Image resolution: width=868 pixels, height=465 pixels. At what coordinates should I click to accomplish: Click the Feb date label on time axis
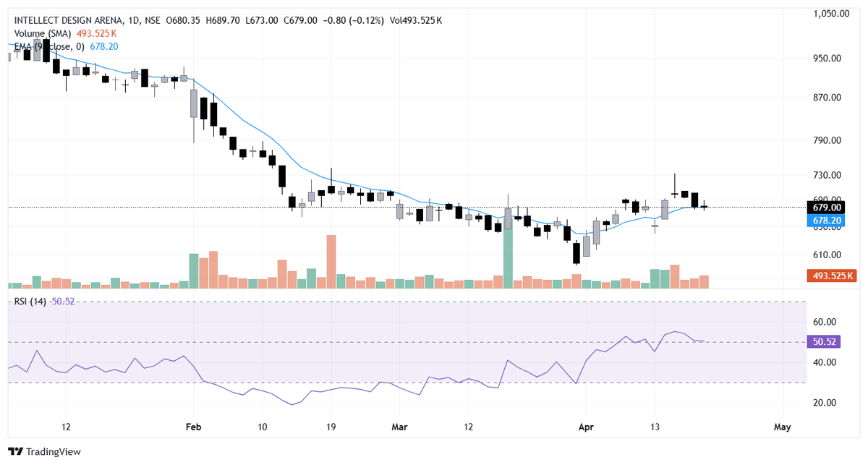pos(192,427)
